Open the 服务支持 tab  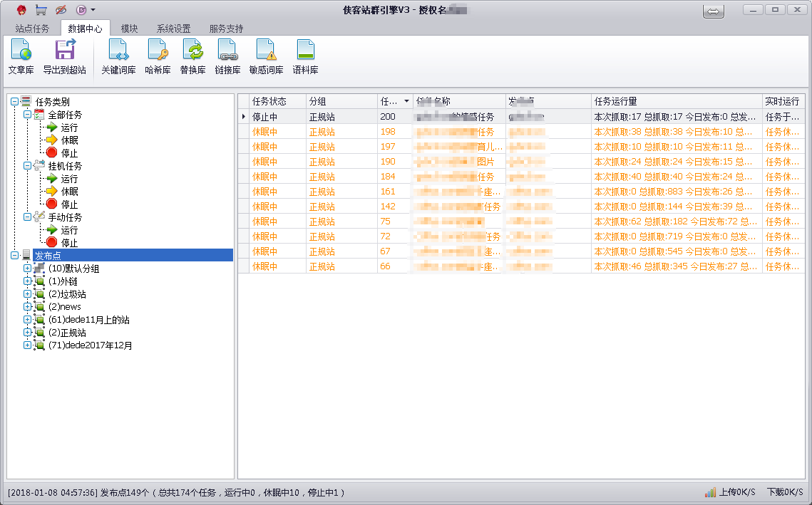tap(226, 28)
